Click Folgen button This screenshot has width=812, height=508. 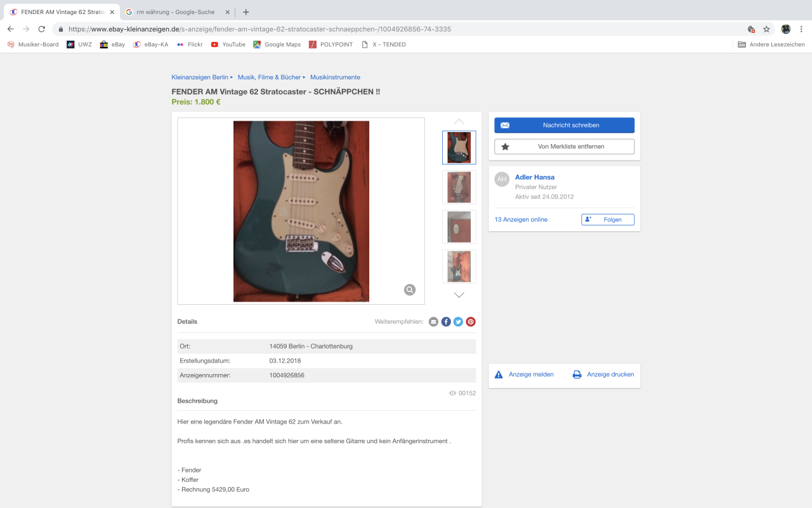click(608, 220)
